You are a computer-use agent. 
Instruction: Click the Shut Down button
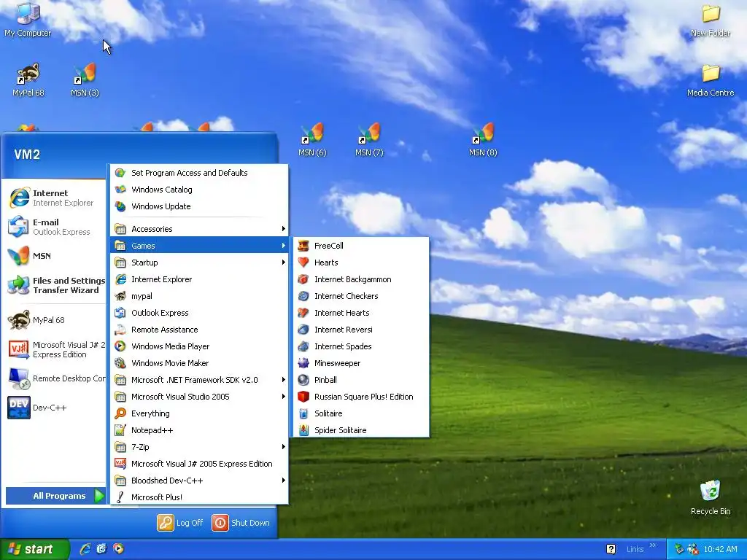pos(241,522)
